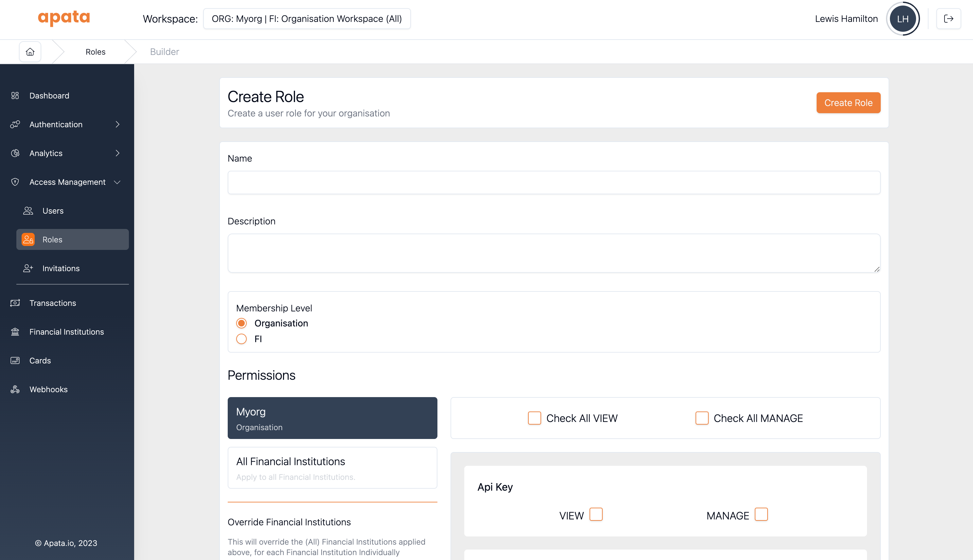Navigate to Roles breadcrumb link

(x=96, y=52)
